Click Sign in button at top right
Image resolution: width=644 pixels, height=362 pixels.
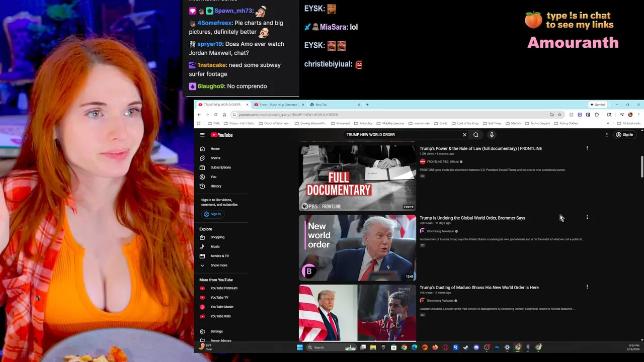(x=624, y=135)
